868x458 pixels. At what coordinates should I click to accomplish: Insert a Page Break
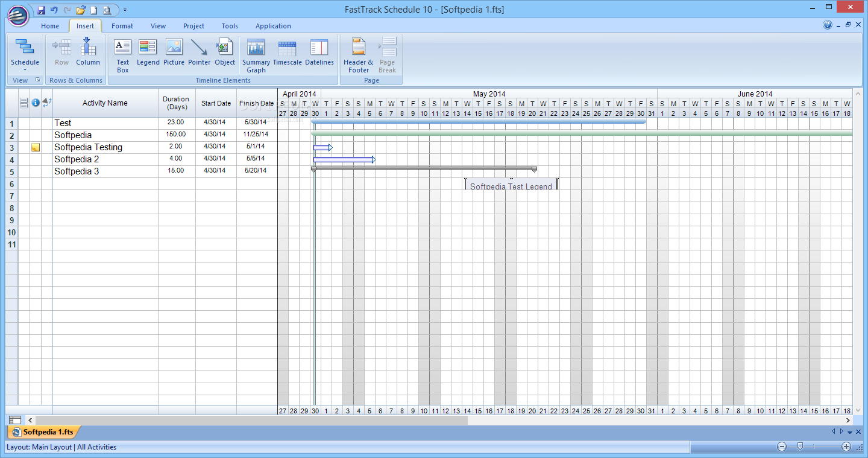click(x=388, y=56)
